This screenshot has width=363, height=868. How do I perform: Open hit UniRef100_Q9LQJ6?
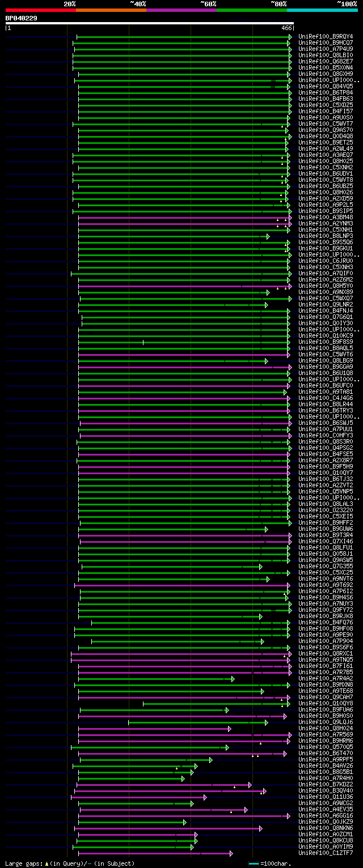click(326, 722)
